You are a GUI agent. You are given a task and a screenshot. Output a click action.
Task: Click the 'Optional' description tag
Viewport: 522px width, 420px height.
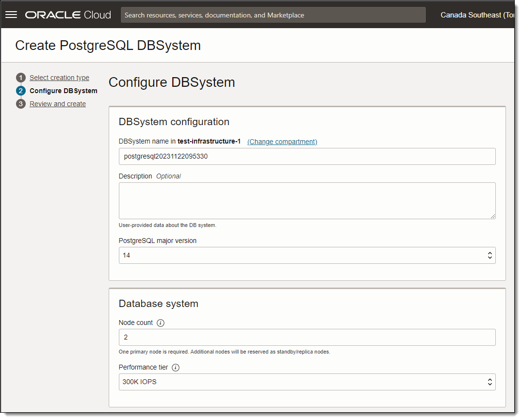click(x=168, y=176)
